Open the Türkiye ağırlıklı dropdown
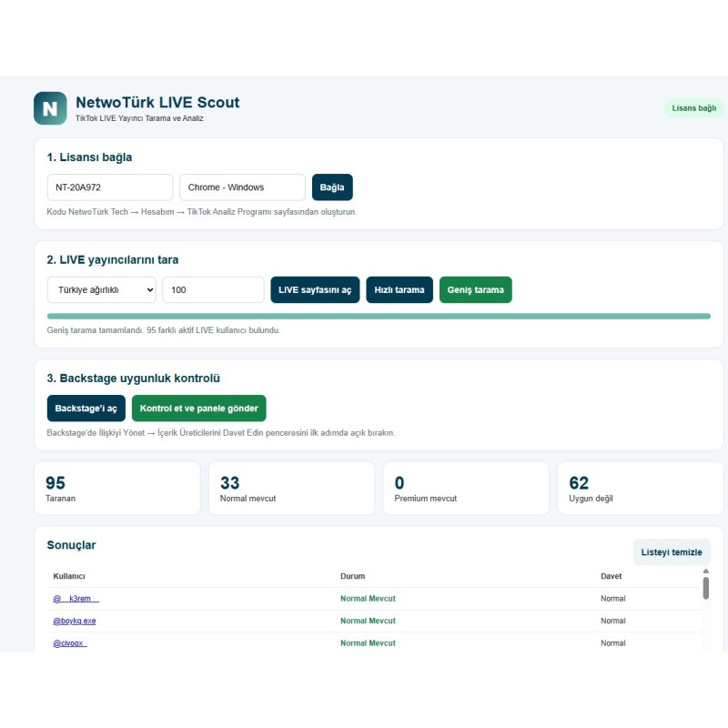728x728 pixels. pyautogui.click(x=102, y=289)
